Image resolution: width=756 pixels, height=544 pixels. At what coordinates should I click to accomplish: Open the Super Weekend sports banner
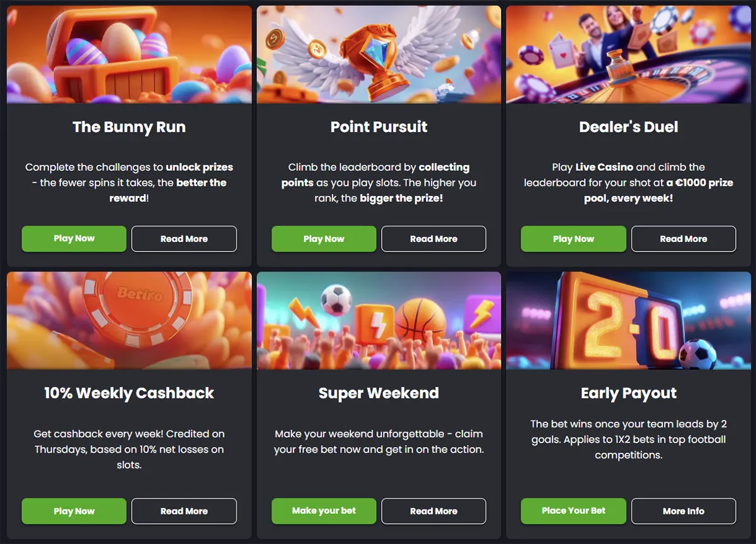[x=378, y=320]
